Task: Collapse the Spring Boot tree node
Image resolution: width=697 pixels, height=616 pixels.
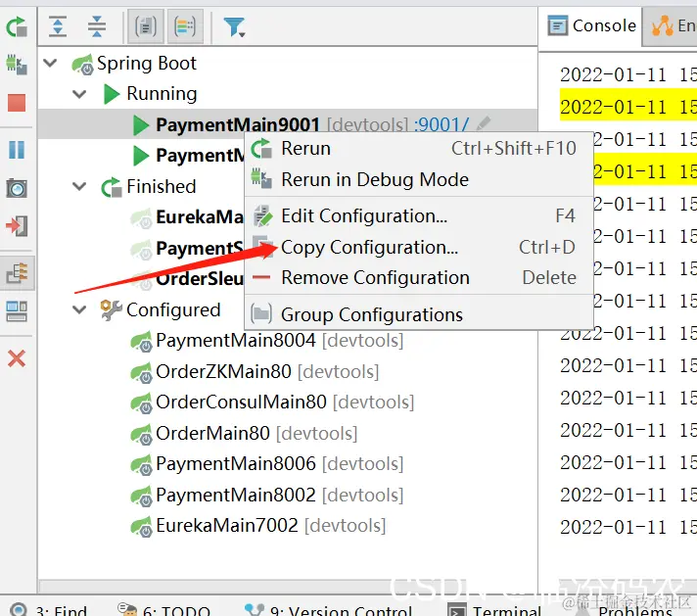Action: coord(50,63)
